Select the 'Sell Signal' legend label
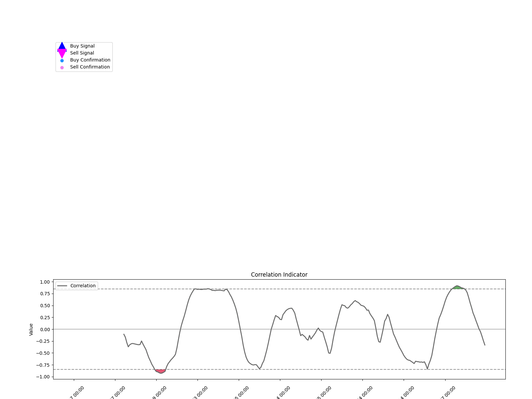532x399 pixels. pos(82,53)
